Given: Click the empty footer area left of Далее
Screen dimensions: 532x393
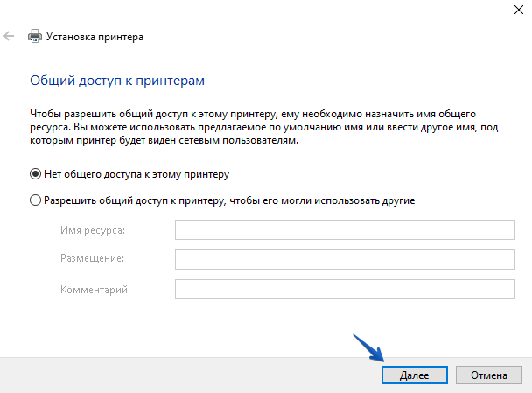Looking at the screenshot, I should pyautogui.click(x=175, y=375).
